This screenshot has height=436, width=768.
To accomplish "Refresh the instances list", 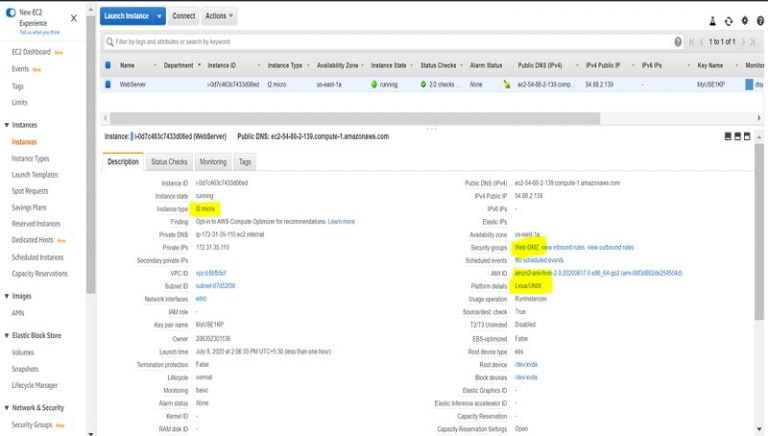I will pyautogui.click(x=728, y=21).
